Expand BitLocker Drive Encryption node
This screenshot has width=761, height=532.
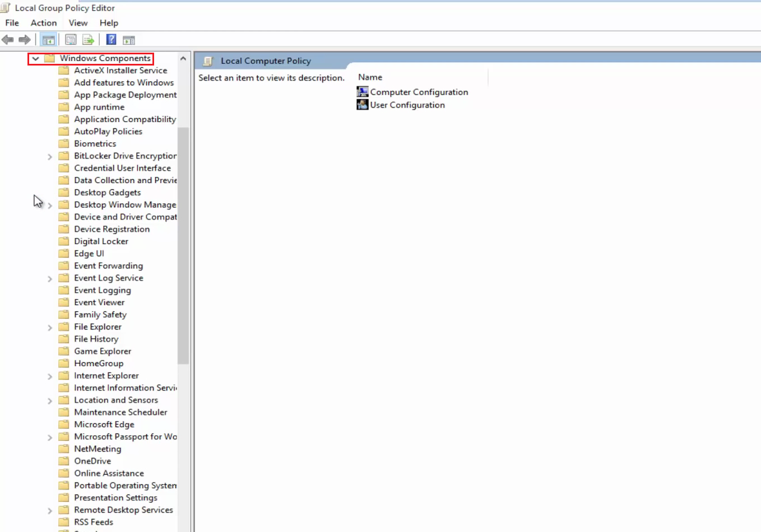tap(50, 157)
